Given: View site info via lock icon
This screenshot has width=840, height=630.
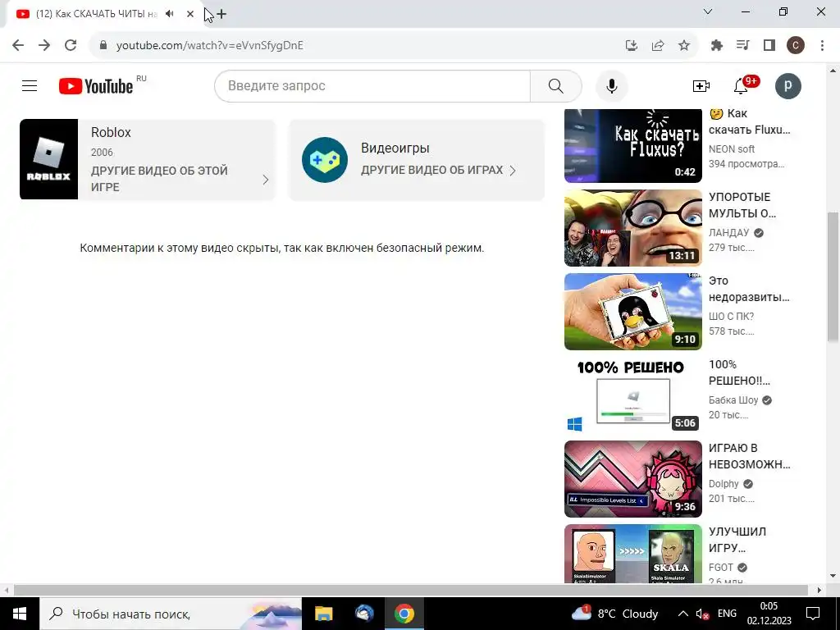Looking at the screenshot, I should [103, 45].
